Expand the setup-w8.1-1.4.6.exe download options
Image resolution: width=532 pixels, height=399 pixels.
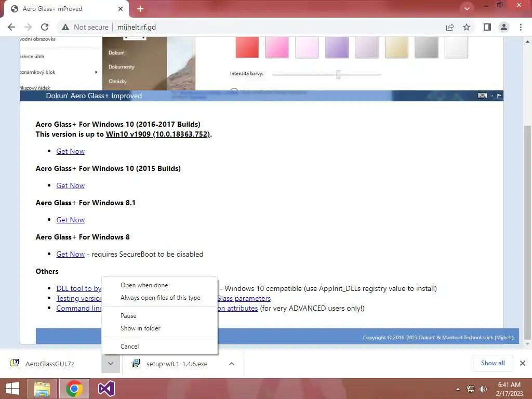coord(232,364)
